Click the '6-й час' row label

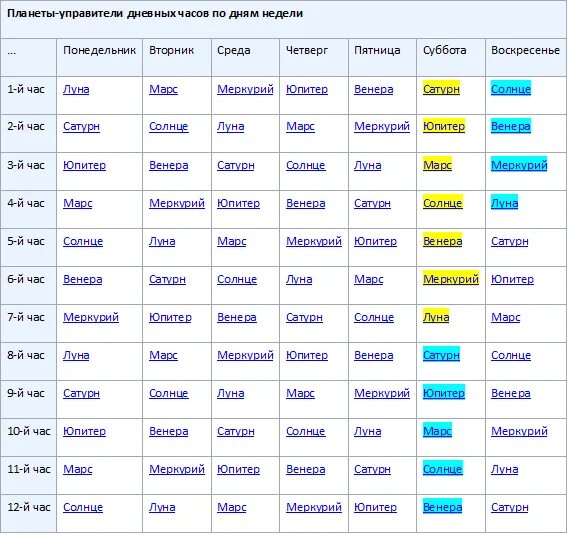click(26, 279)
